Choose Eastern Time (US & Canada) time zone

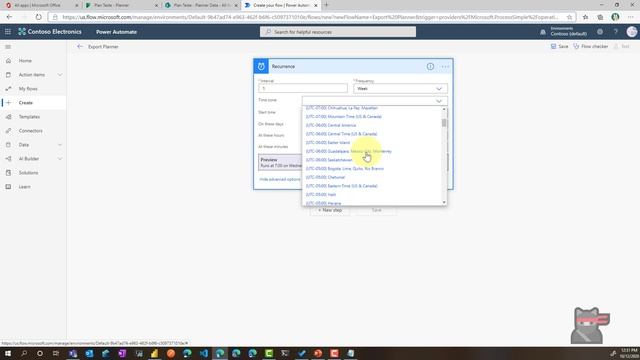click(x=342, y=186)
